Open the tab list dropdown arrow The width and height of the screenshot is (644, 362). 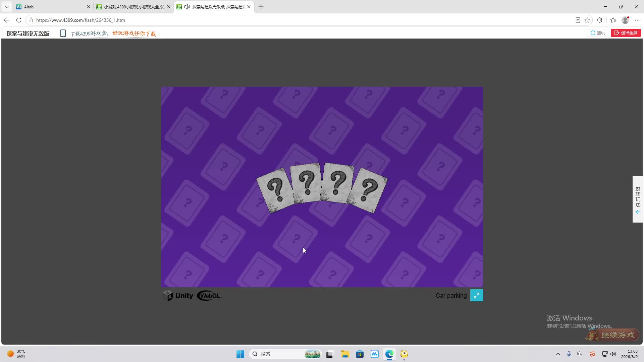6,7
